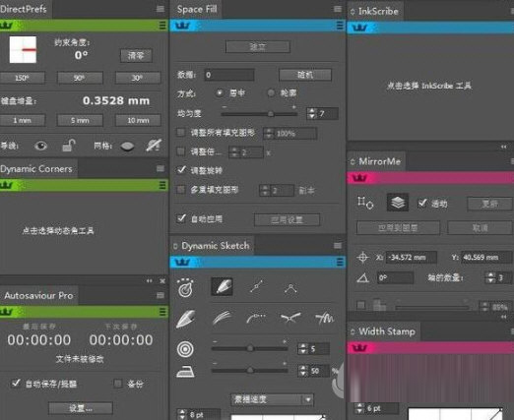The image size is (514, 420).
Task: Click the accuracy slider beside value 5
Action: [x=249, y=349]
